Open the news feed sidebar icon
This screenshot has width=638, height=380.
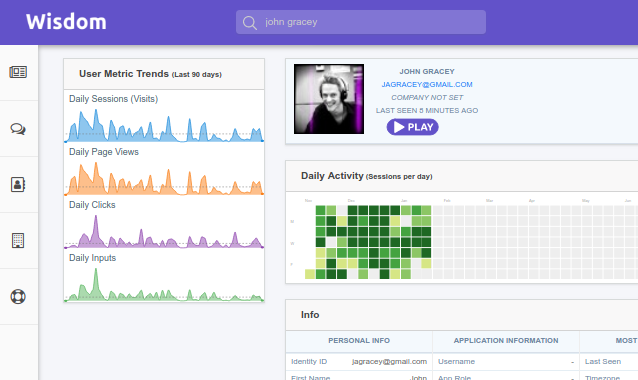pos(18,72)
